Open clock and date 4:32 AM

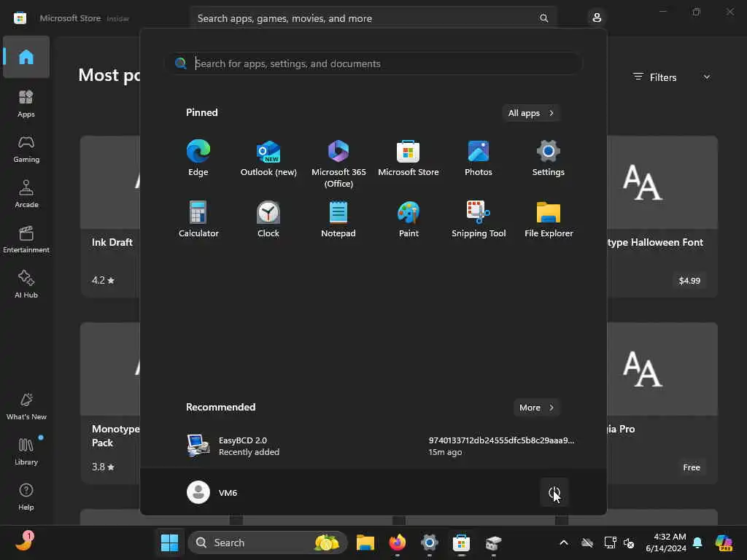click(665, 542)
